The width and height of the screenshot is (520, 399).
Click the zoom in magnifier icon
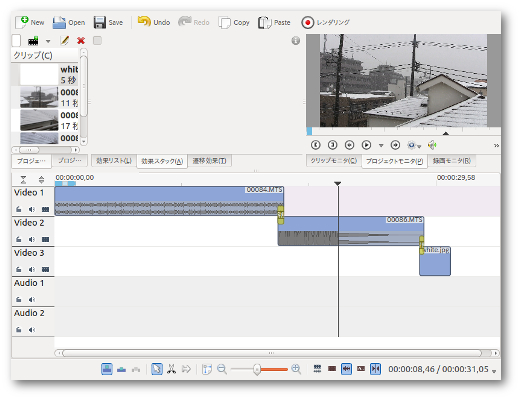[x=296, y=369]
